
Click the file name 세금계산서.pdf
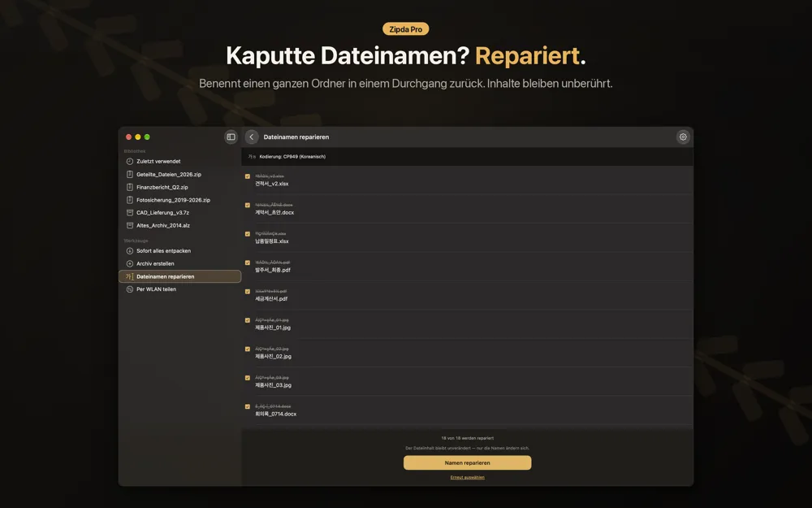(271, 299)
